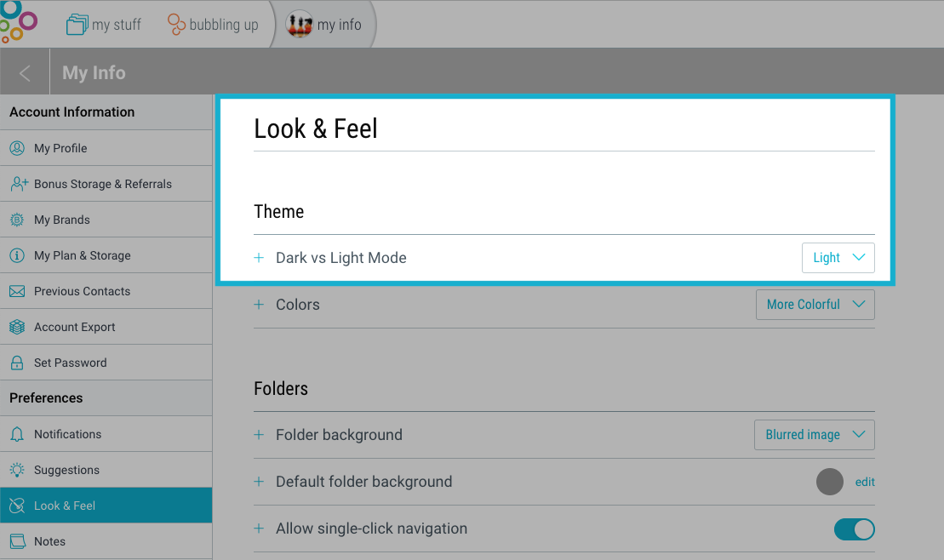Open Notes in the Preferences sidebar
The height and width of the screenshot is (560, 944).
(x=49, y=541)
